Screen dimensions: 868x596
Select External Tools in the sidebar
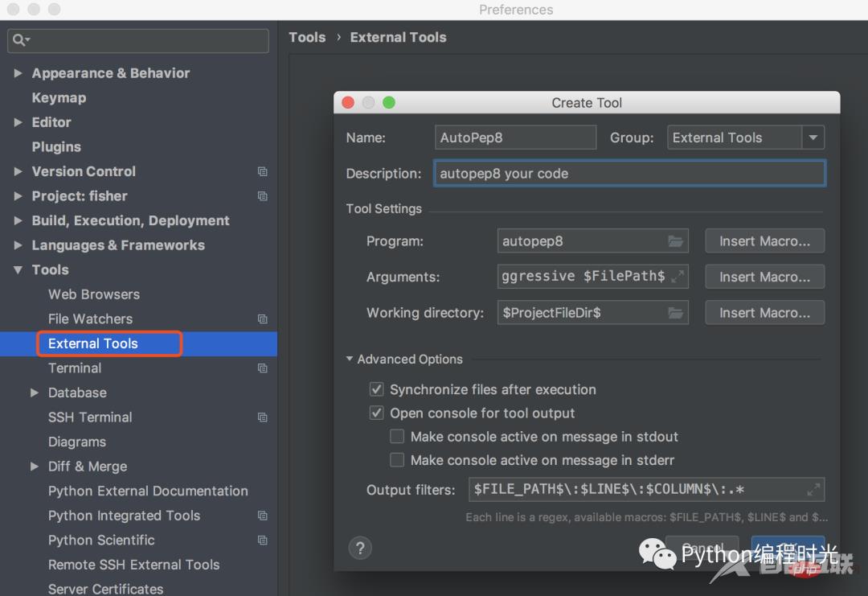pyautogui.click(x=92, y=343)
